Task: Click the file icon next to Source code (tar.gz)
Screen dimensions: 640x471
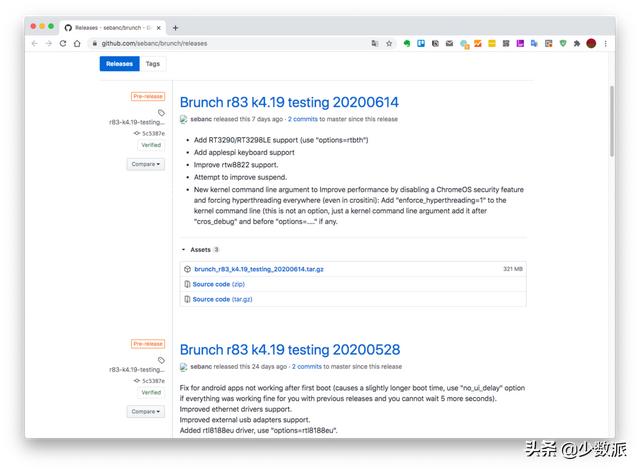Action: click(x=187, y=299)
